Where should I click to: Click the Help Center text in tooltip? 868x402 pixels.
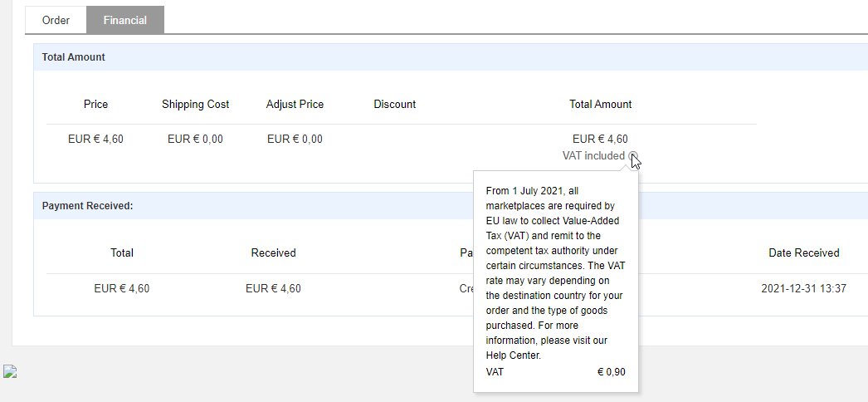[x=513, y=355]
